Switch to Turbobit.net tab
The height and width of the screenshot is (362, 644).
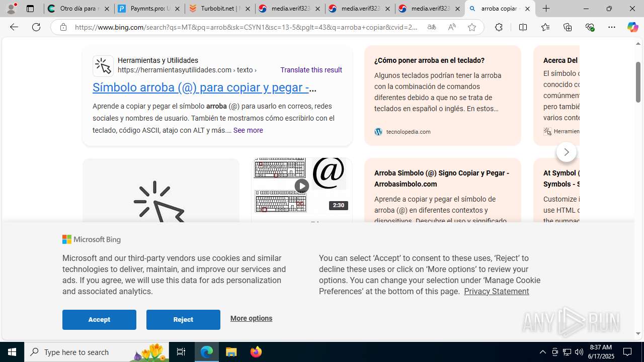(220, 9)
